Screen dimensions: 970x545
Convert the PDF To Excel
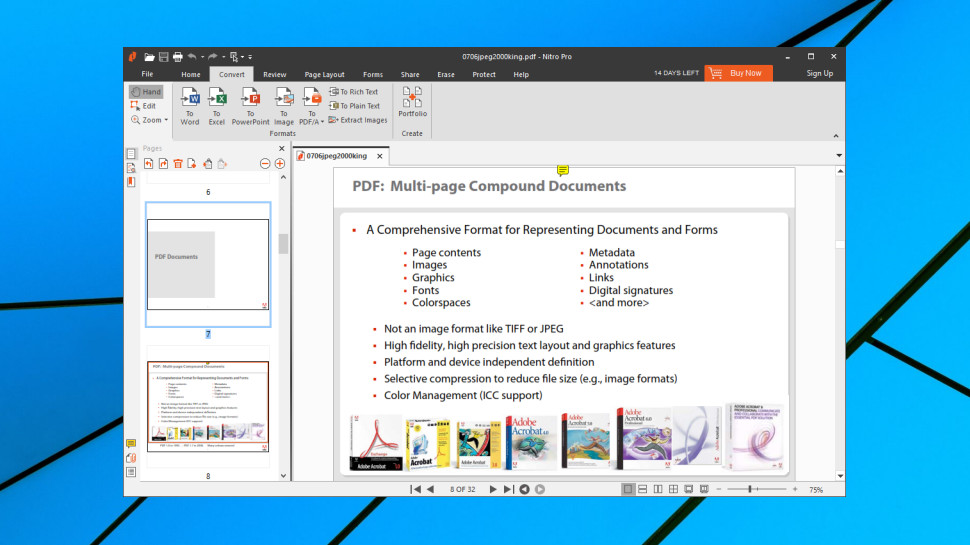coord(217,107)
